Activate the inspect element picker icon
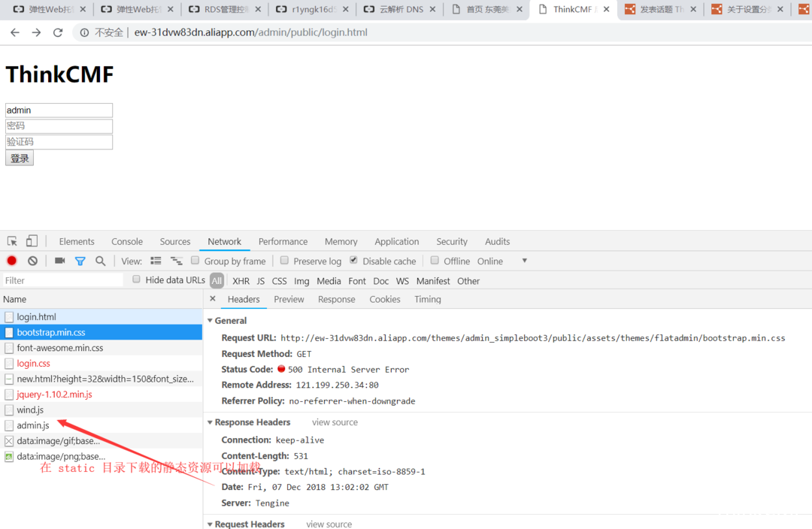 (13, 241)
